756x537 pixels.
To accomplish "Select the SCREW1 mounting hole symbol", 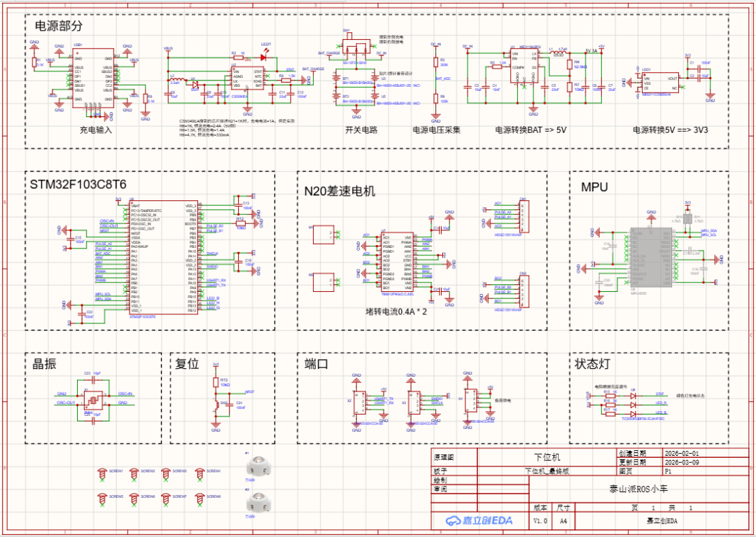I will [101, 474].
